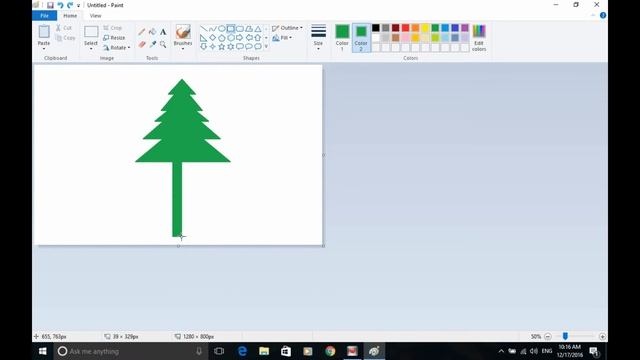Viewport: 640px width, 360px height.
Task: Click the Redo arrow in the title bar
Action: coord(70,5)
